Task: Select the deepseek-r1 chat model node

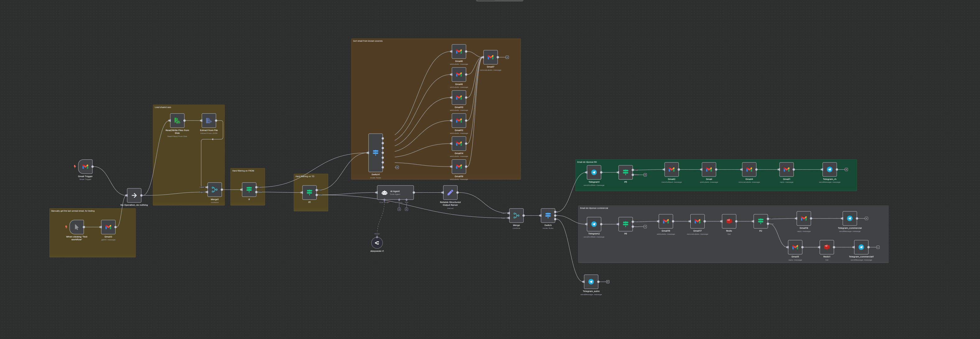Action: point(377,242)
